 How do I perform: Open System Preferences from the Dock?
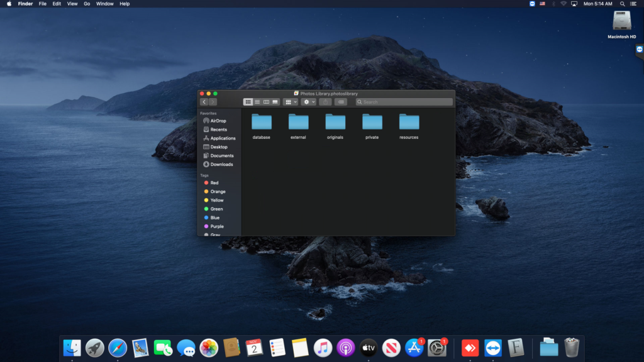click(x=436, y=346)
